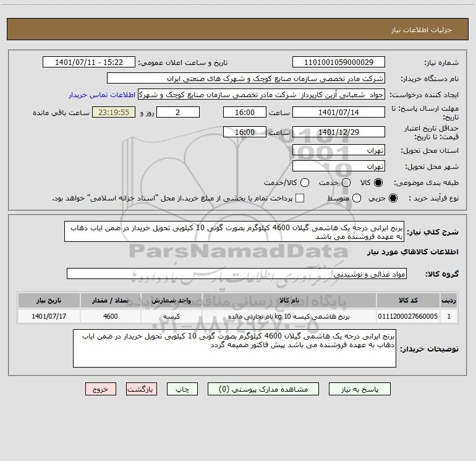Click the خروج exit button

coord(101,389)
